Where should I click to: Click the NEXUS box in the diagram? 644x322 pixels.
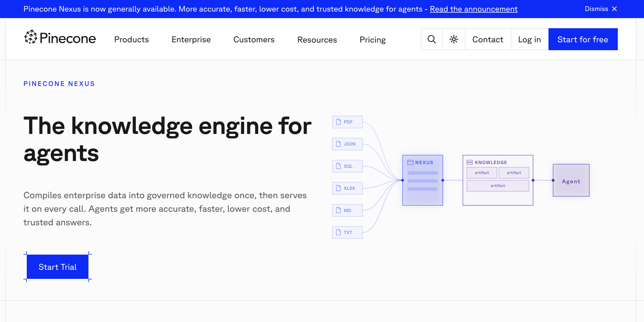423,180
